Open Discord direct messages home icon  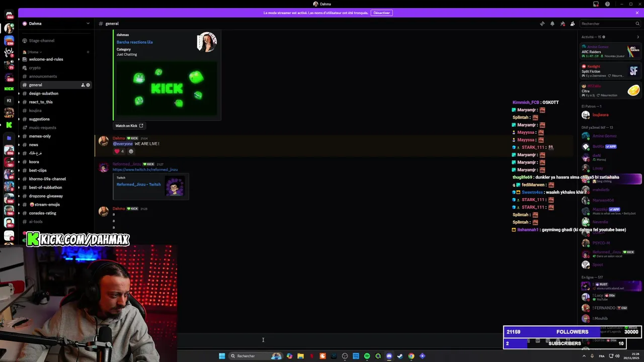pos(9,15)
